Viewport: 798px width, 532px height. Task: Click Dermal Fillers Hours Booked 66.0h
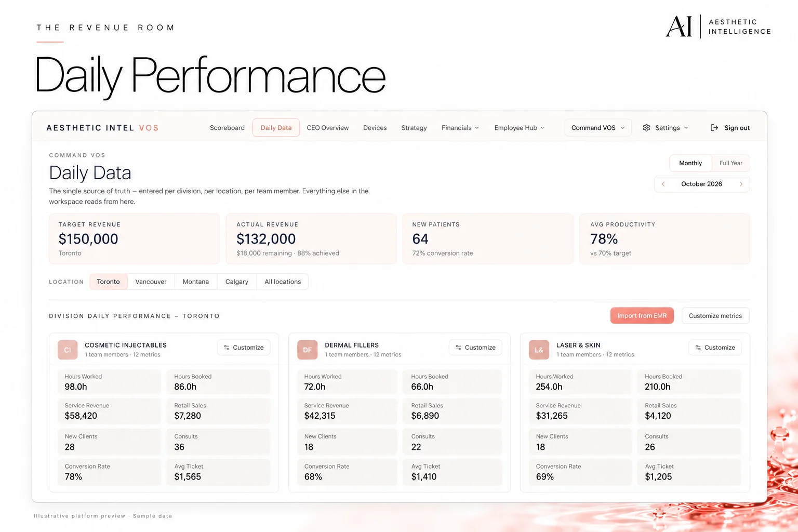pyautogui.click(x=453, y=382)
